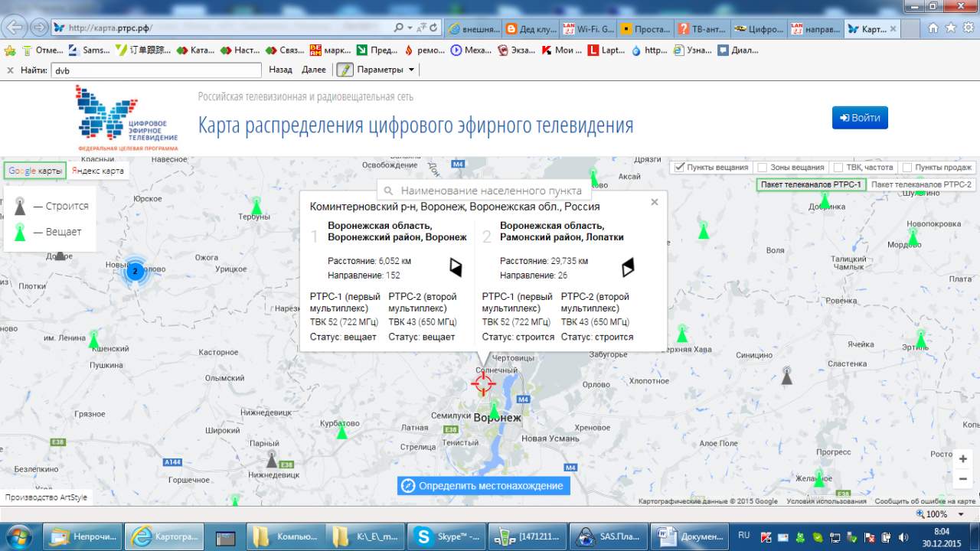The width and height of the screenshot is (980, 551).
Task: Click the 'Наименование населенного пункта' search field
Action: [491, 191]
